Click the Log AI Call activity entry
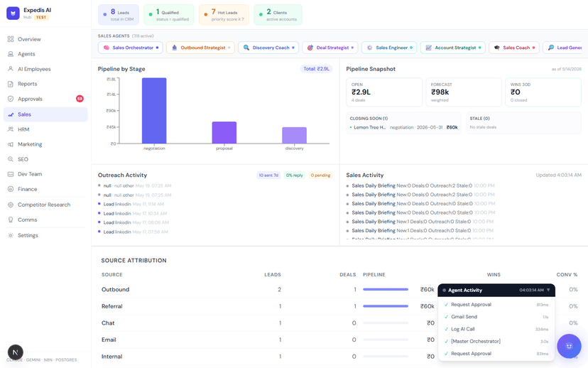The height and width of the screenshot is (368, 588). pos(496,329)
